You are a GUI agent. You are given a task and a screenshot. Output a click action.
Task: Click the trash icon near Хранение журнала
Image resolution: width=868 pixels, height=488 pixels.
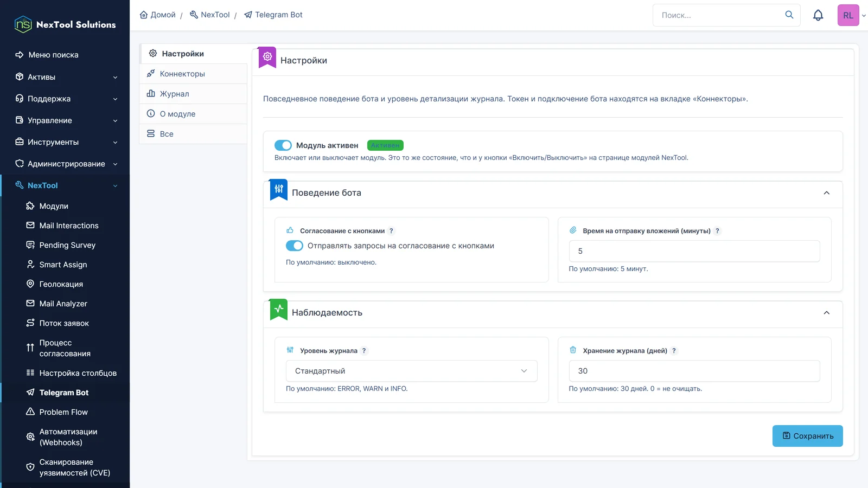coord(573,350)
